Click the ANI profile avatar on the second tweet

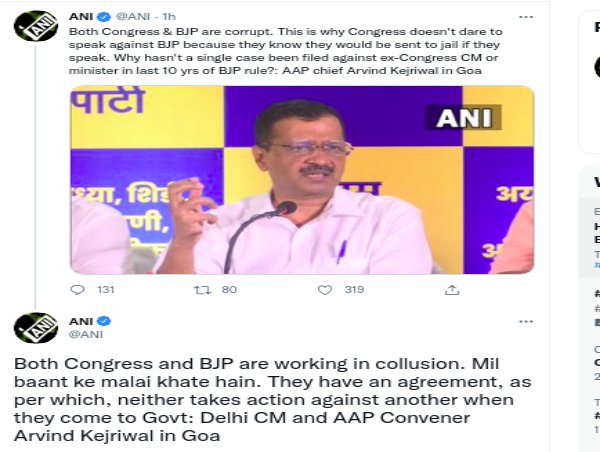36,328
